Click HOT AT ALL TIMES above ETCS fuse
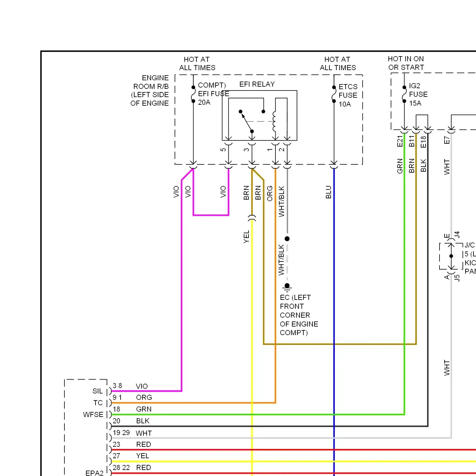Screen dimensions: 476x476 pos(338,63)
